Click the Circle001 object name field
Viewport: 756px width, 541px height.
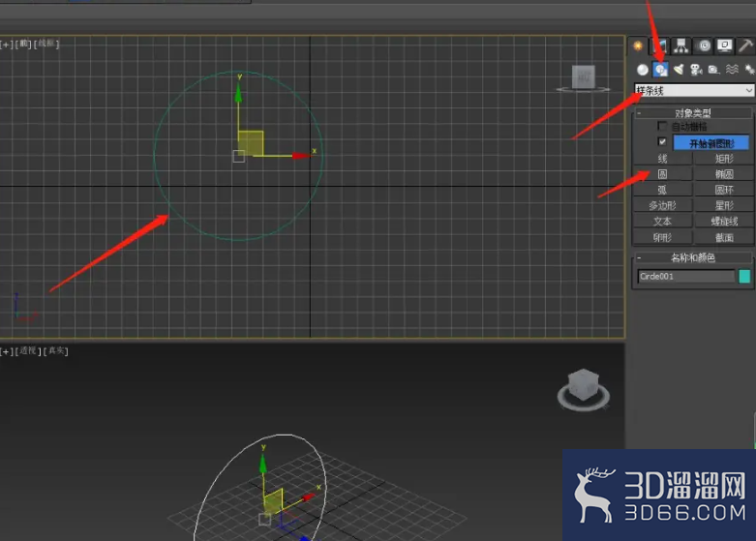coord(686,276)
